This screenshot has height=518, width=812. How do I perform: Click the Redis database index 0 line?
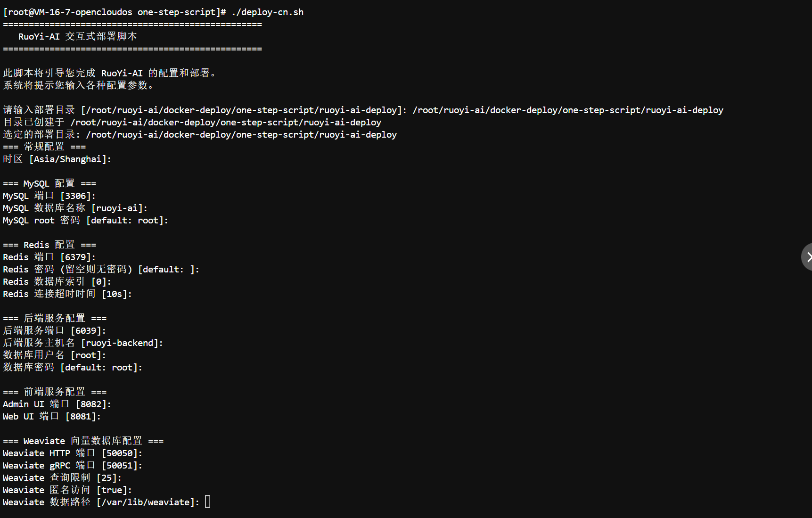point(57,282)
